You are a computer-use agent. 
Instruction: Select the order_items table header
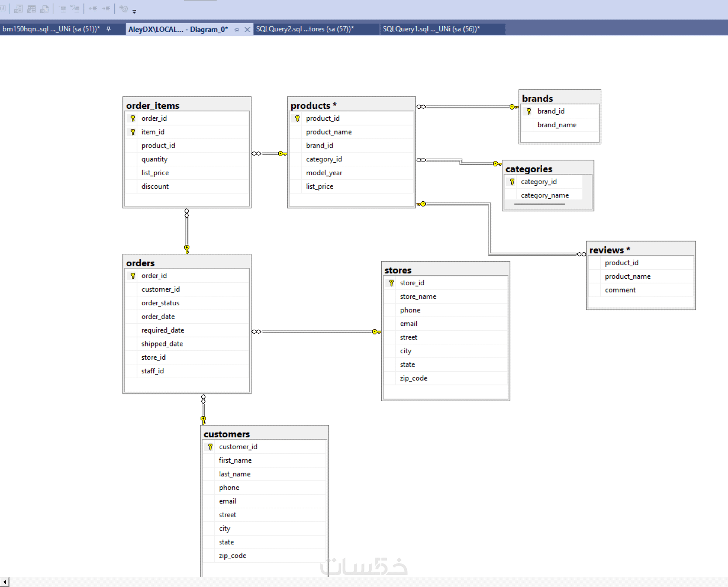[187, 105]
